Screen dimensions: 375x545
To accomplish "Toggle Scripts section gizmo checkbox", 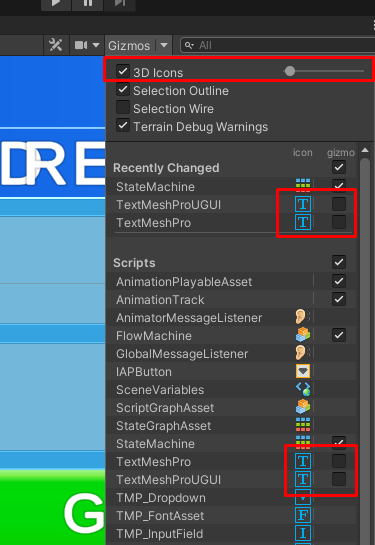I will pyautogui.click(x=339, y=262).
